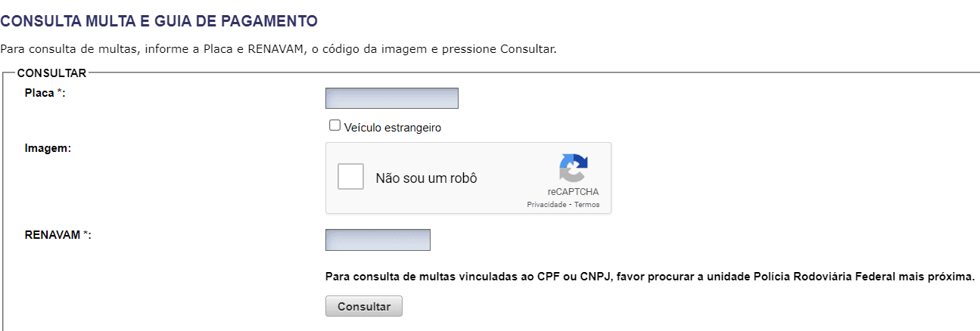Image resolution: width=980 pixels, height=331 pixels.
Task: Focus the RENAVAM input field
Action: coord(378,240)
